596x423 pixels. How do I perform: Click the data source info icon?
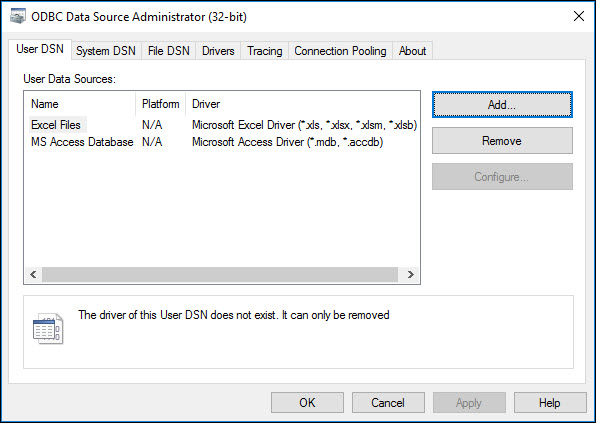click(48, 329)
